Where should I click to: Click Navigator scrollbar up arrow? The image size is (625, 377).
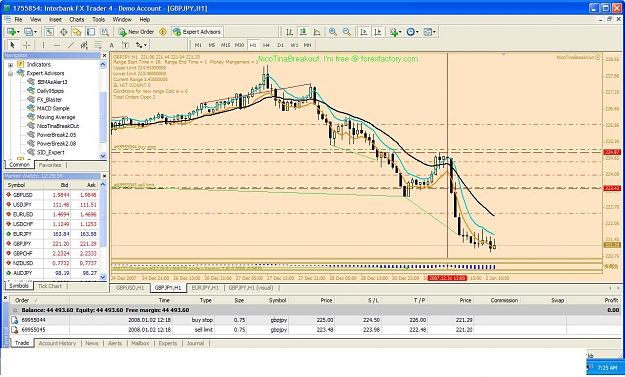point(103,65)
